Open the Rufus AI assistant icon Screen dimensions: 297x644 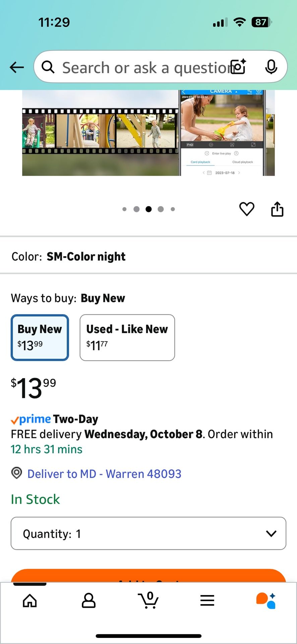coord(266,600)
